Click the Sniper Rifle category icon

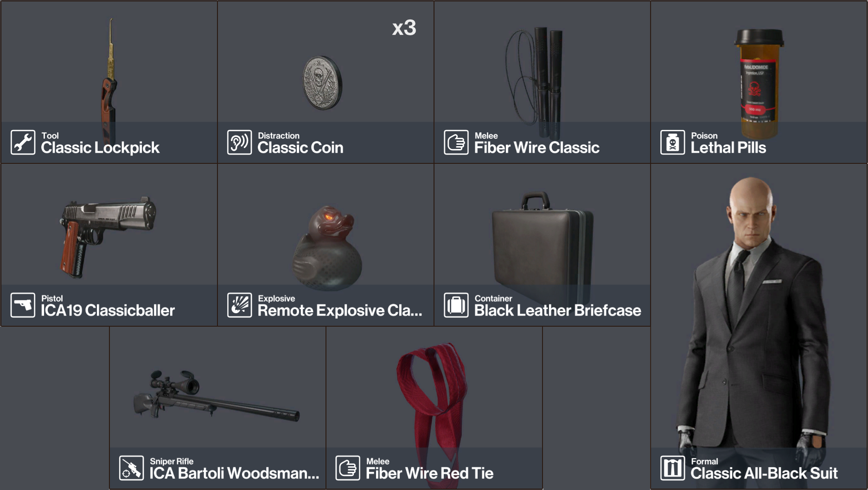[x=131, y=468]
